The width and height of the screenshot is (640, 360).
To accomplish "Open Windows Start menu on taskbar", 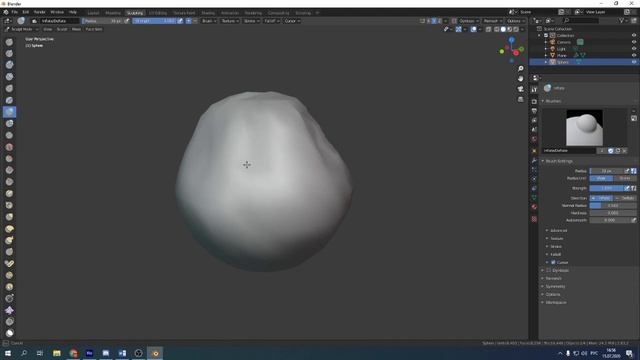I will [8, 353].
